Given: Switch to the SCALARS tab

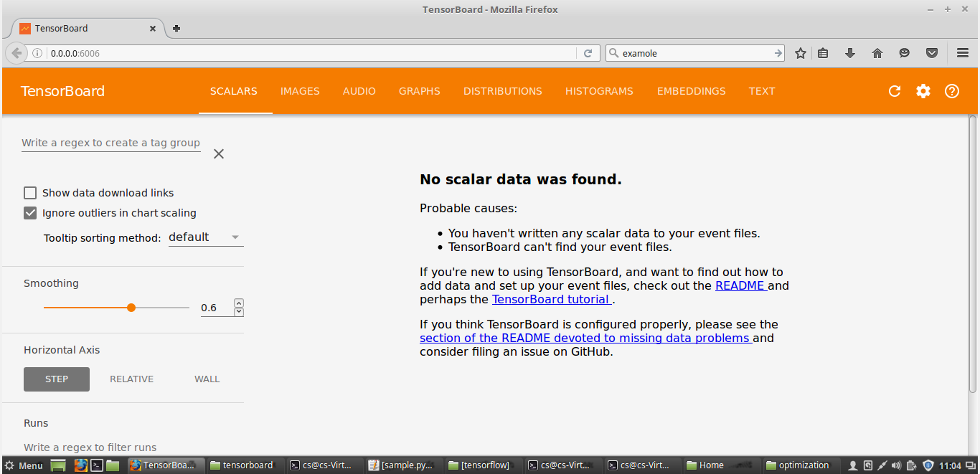Looking at the screenshot, I should click(x=234, y=91).
